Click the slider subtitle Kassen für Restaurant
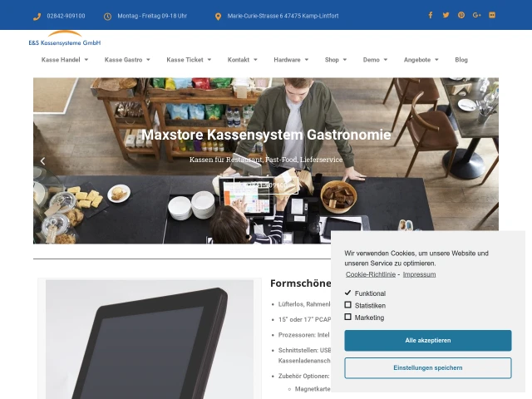The width and height of the screenshot is (532, 399). click(x=266, y=160)
